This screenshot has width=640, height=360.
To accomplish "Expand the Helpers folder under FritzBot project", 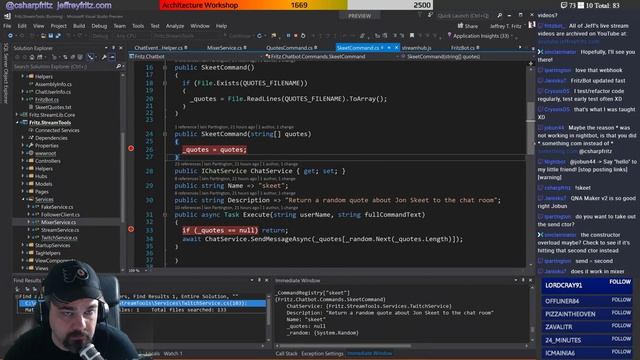I will (x=23, y=76).
